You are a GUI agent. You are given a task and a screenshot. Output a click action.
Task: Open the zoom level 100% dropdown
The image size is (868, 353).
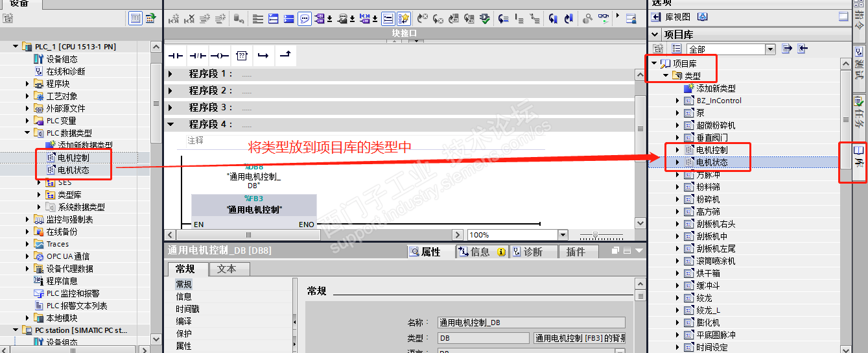coord(563,235)
